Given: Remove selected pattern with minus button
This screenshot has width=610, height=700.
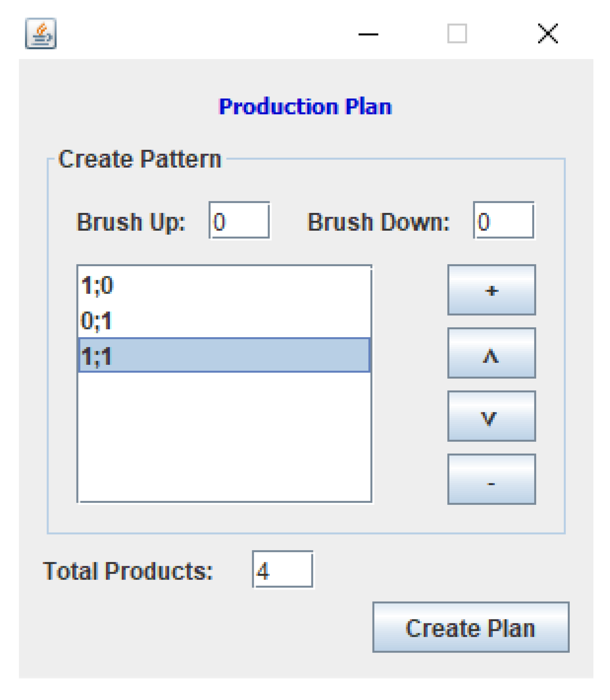Looking at the screenshot, I should point(491,479).
